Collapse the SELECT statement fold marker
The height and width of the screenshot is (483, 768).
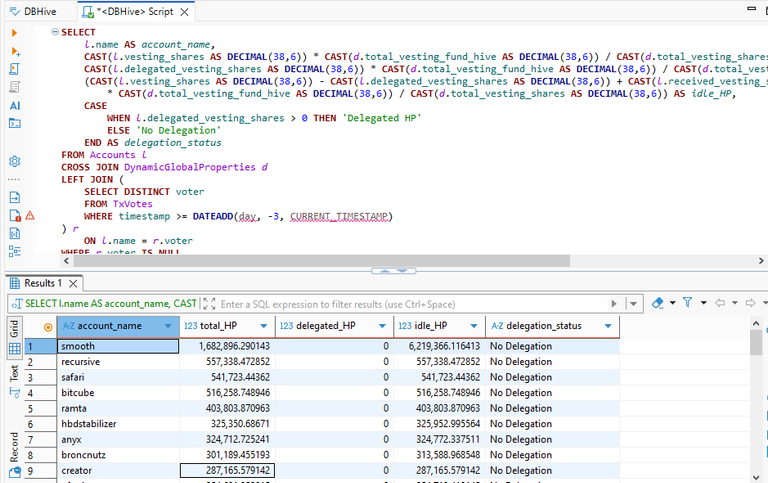[x=55, y=32]
